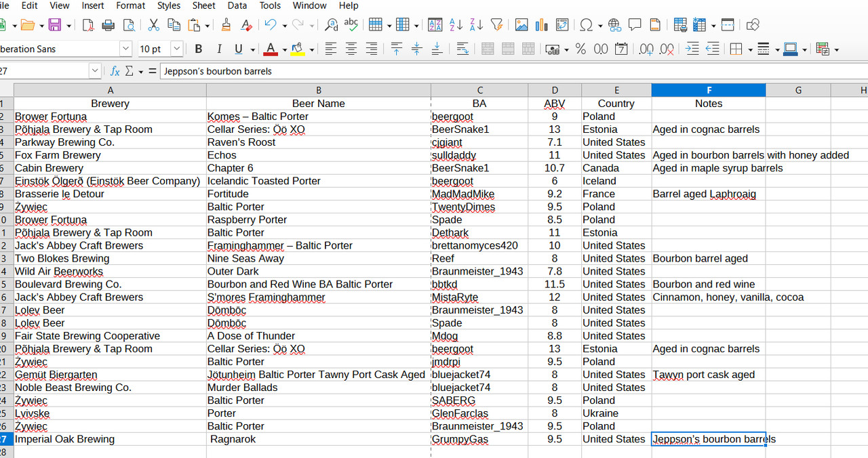Open the conditional formatting dropdown arrow
This screenshot has height=458, width=868.
click(836, 49)
